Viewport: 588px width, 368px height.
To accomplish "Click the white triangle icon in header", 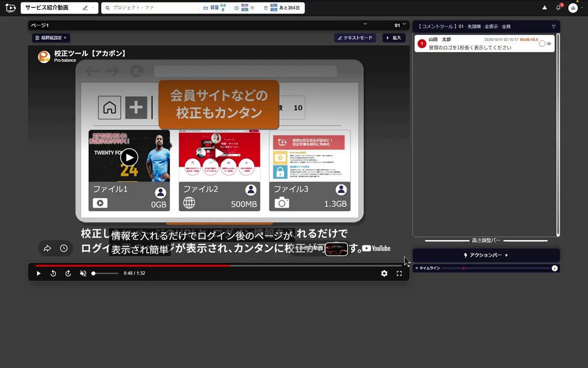I will point(545,8).
